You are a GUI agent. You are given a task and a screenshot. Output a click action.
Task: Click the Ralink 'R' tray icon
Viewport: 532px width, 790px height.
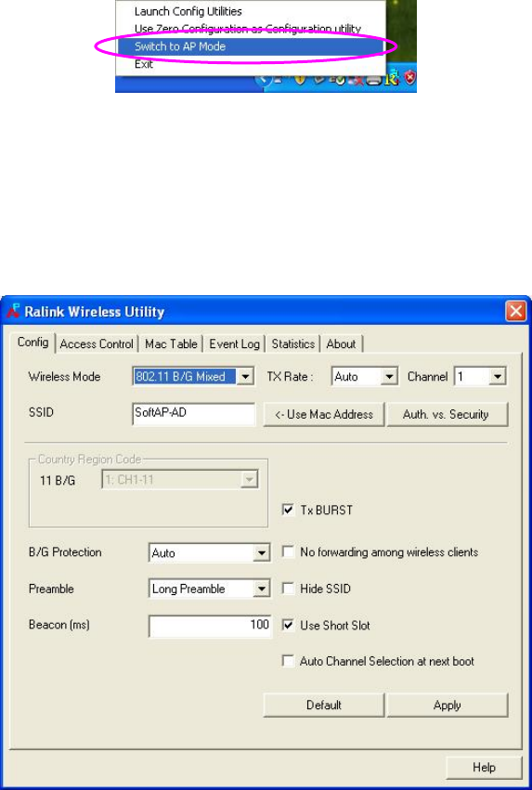(x=392, y=80)
